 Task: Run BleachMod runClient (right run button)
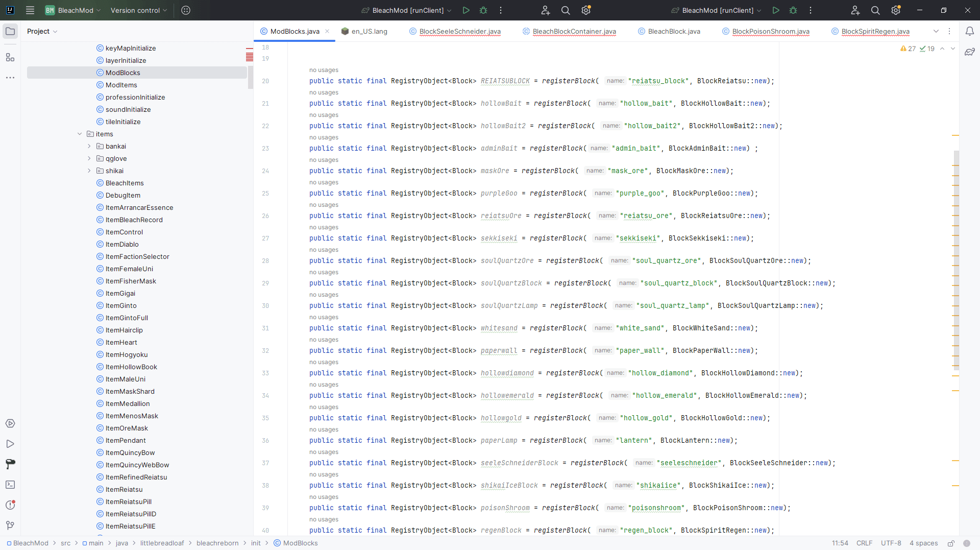click(776, 10)
